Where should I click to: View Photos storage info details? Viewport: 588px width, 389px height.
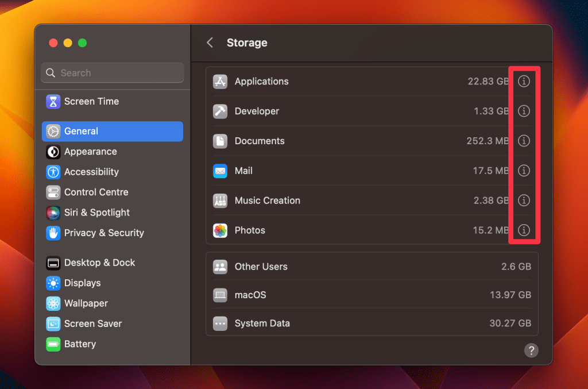point(524,230)
